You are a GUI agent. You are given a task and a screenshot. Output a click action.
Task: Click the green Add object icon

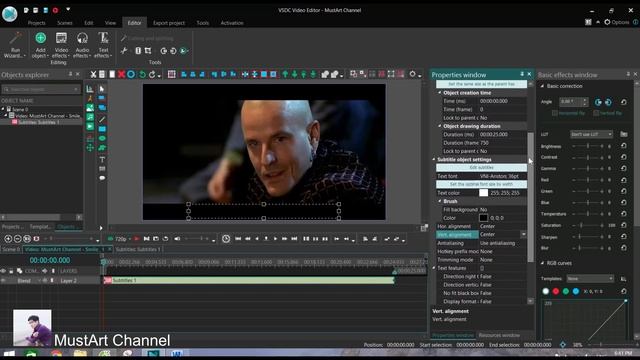pos(40,38)
